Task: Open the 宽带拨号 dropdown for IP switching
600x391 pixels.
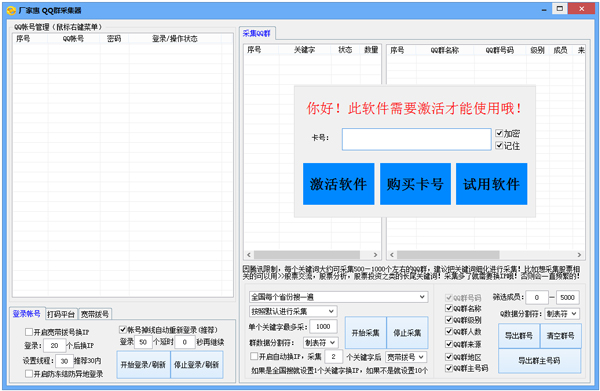Action: (406, 357)
